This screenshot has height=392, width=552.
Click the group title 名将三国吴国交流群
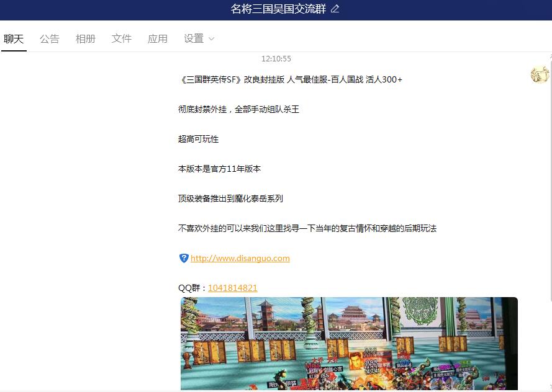coord(278,9)
